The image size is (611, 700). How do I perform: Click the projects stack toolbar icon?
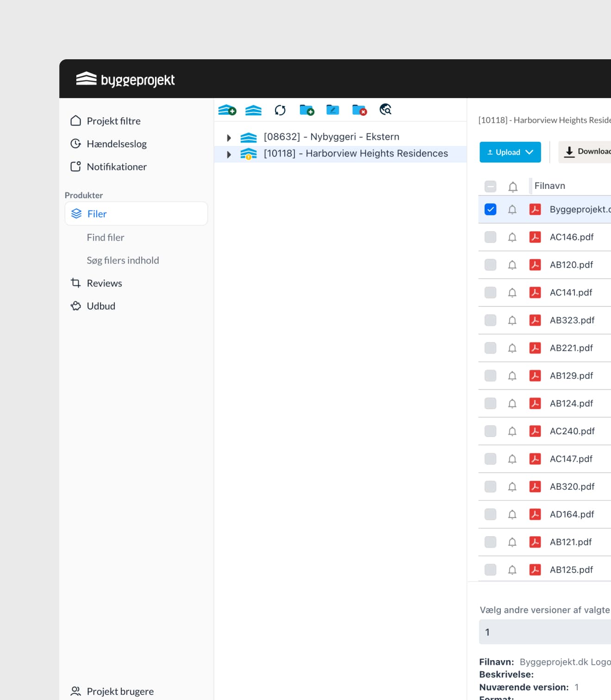coord(253,110)
